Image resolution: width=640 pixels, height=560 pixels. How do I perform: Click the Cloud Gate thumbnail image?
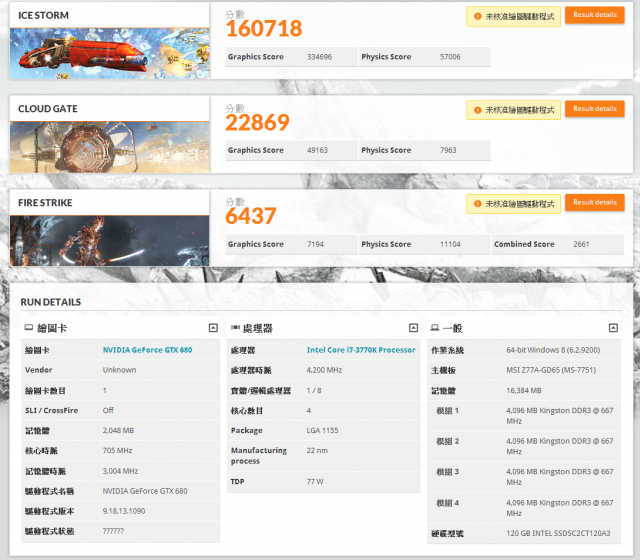[x=109, y=147]
